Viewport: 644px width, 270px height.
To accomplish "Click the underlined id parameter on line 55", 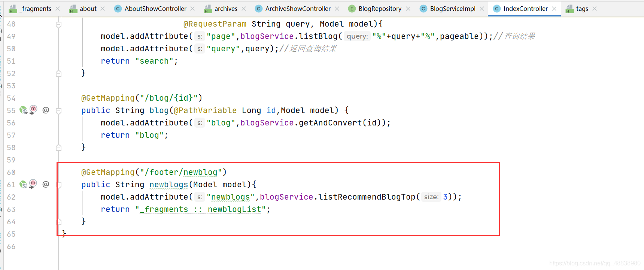I will click(271, 110).
